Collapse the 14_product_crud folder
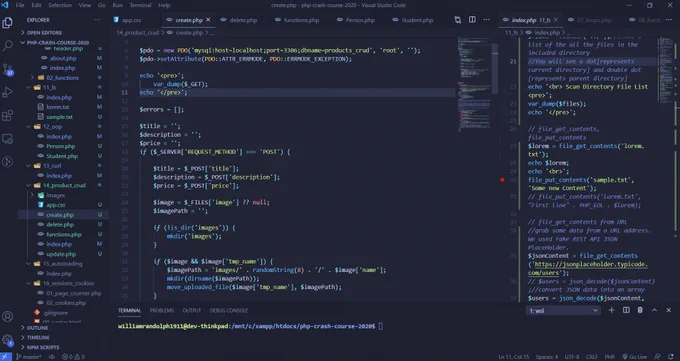This screenshot has width=680, height=361. 64,185
